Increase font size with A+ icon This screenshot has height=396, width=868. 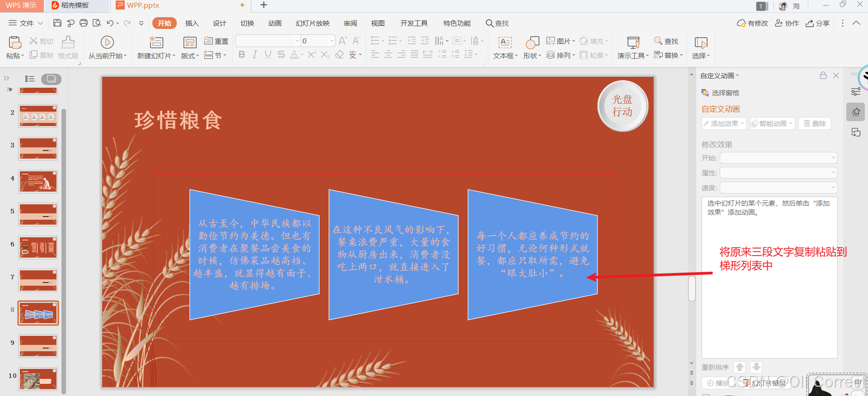point(343,41)
